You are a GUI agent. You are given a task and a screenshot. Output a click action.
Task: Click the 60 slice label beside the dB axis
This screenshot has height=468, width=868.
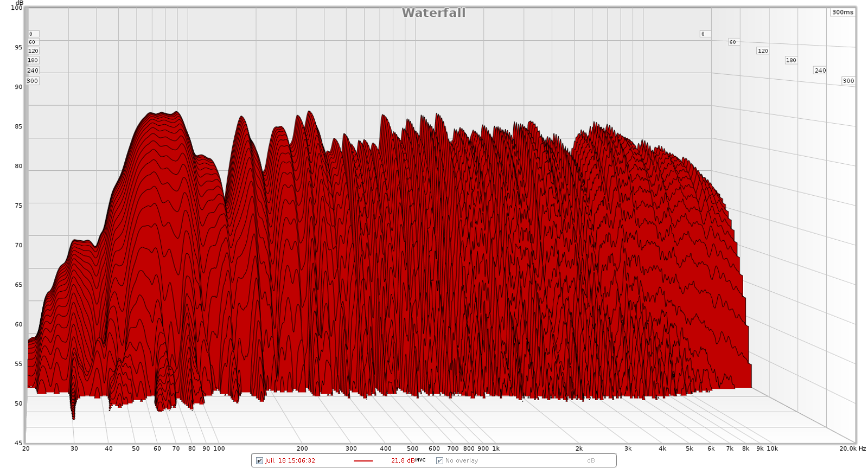click(32, 42)
